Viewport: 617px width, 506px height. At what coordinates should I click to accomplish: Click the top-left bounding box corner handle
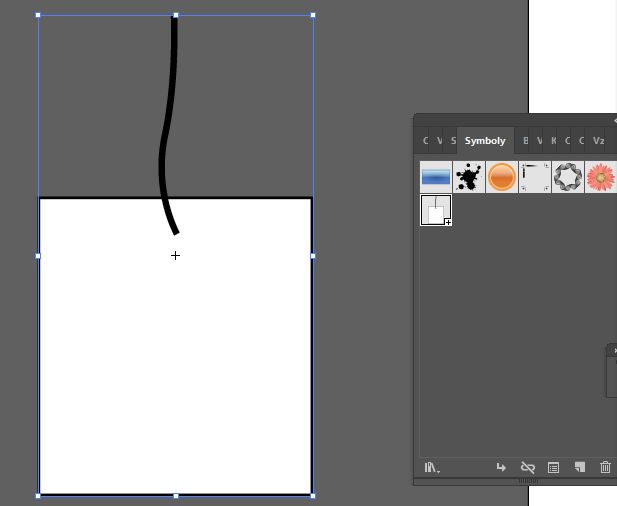click(x=38, y=15)
